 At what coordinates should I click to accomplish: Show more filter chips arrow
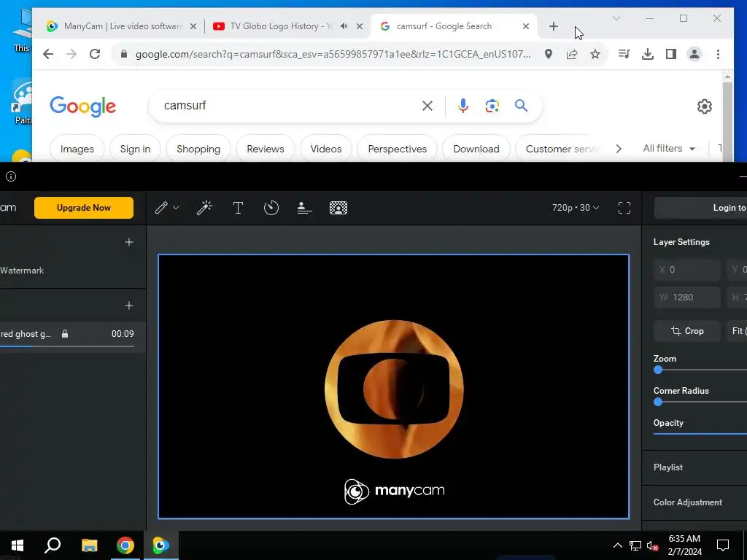619,149
